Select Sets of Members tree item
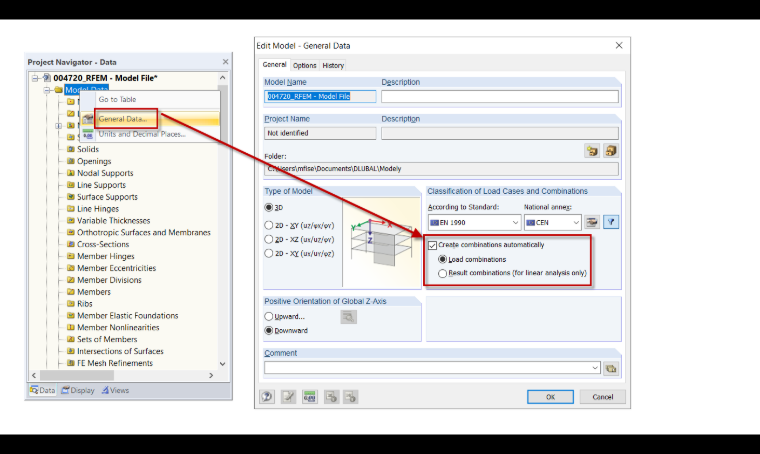The width and height of the screenshot is (760, 454). click(x=107, y=339)
